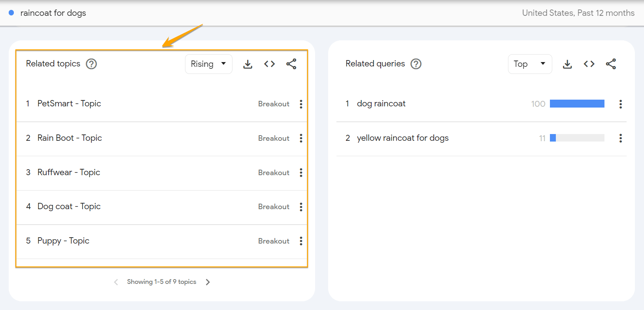Download Related topics data as CSV
The width and height of the screenshot is (644, 310).
(x=247, y=64)
